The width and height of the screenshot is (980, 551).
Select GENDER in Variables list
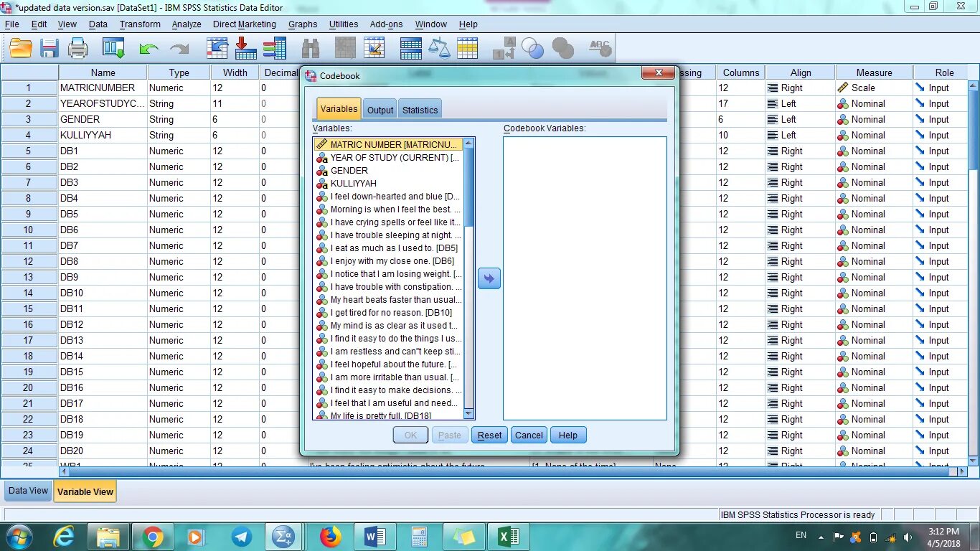coord(389,170)
